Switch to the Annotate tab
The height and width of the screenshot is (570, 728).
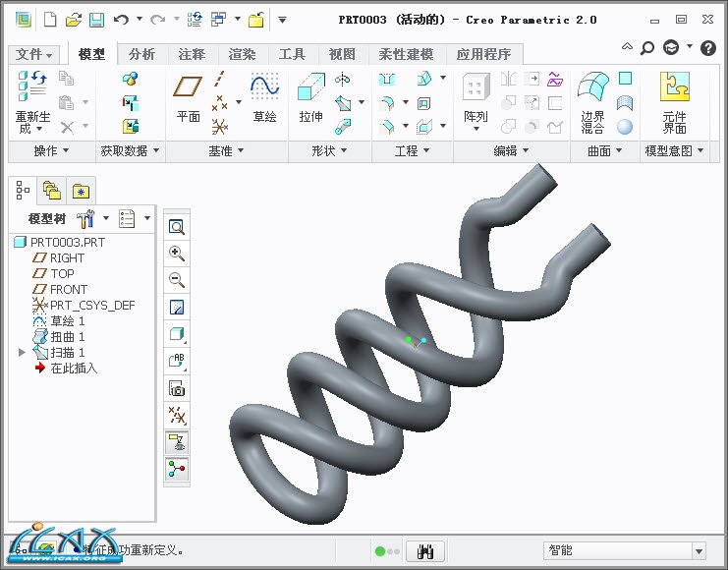(192, 54)
